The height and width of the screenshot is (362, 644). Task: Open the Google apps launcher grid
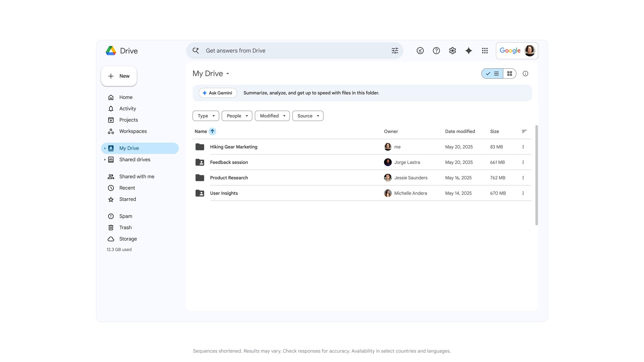[485, 50]
